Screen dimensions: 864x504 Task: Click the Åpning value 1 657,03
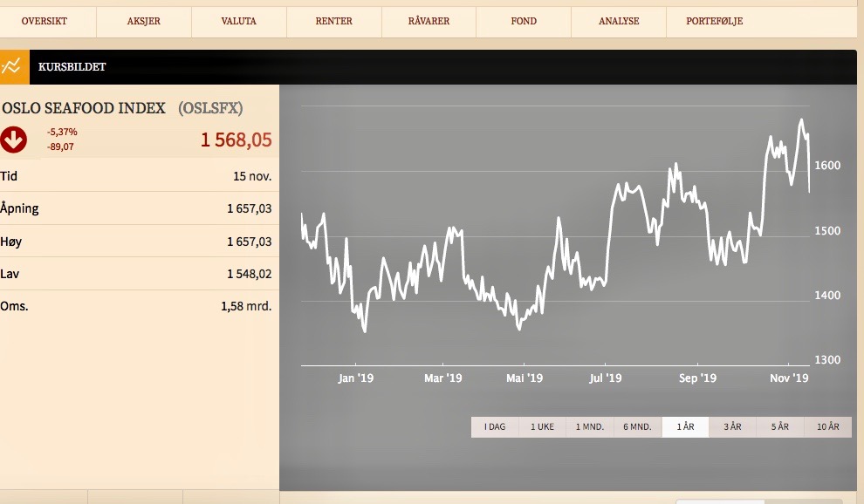tap(249, 208)
